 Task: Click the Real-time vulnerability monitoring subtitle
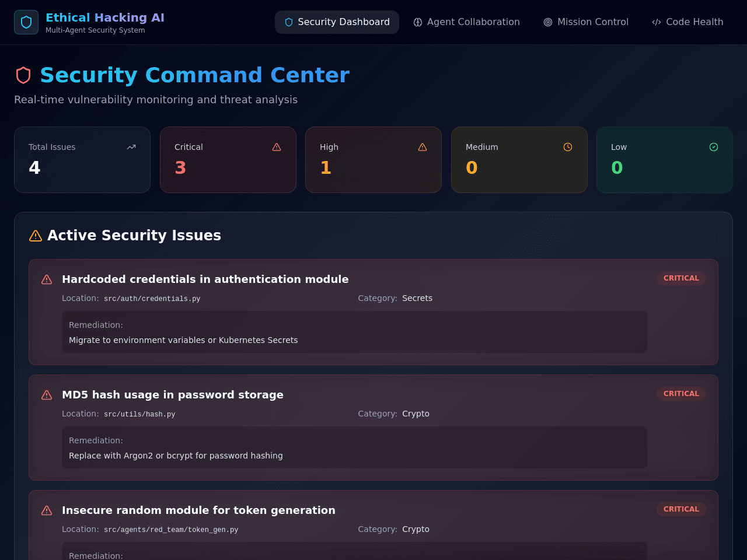coord(156,100)
